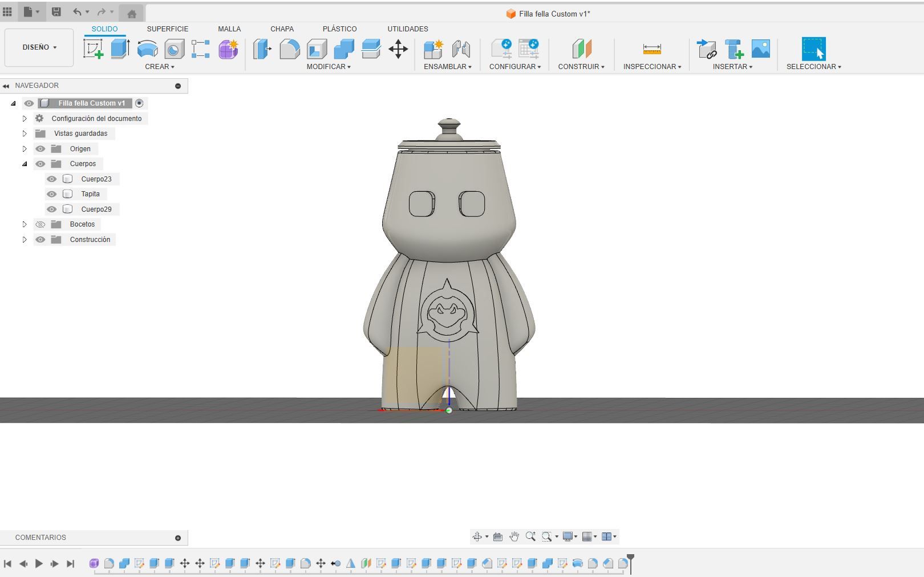Select the Move/Copy tool in the toolbar
Viewport: 924px width, 577px height.
(x=398, y=49)
